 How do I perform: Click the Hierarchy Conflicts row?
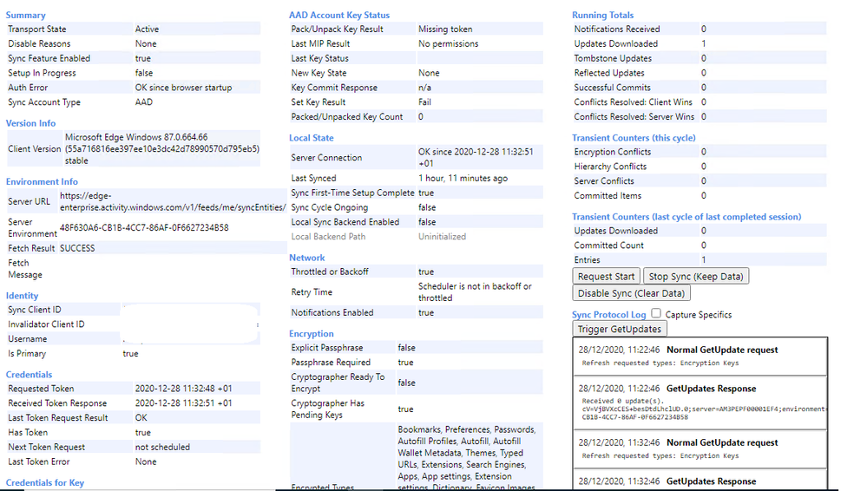(699, 166)
